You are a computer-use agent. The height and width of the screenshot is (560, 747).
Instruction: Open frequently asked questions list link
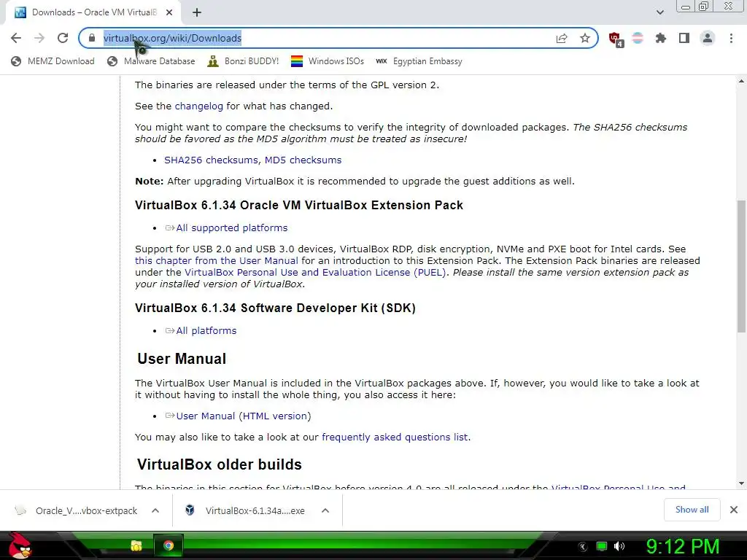[395, 437]
